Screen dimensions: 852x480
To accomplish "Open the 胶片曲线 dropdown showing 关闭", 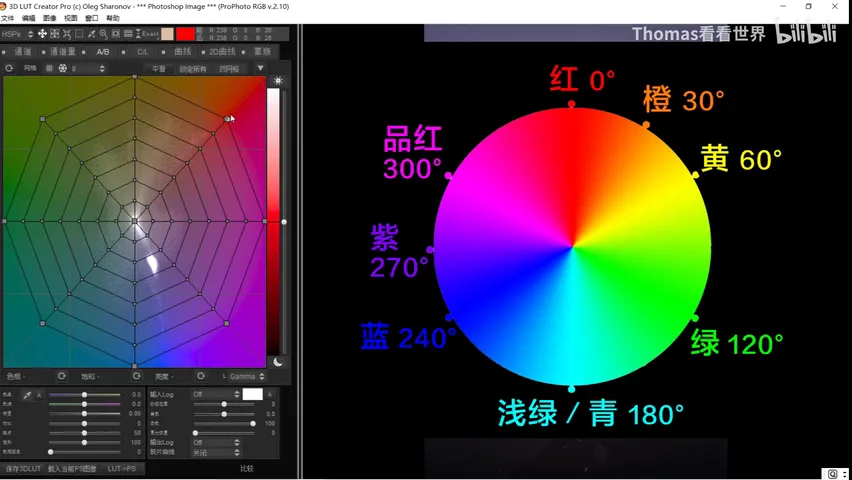I will (216, 452).
